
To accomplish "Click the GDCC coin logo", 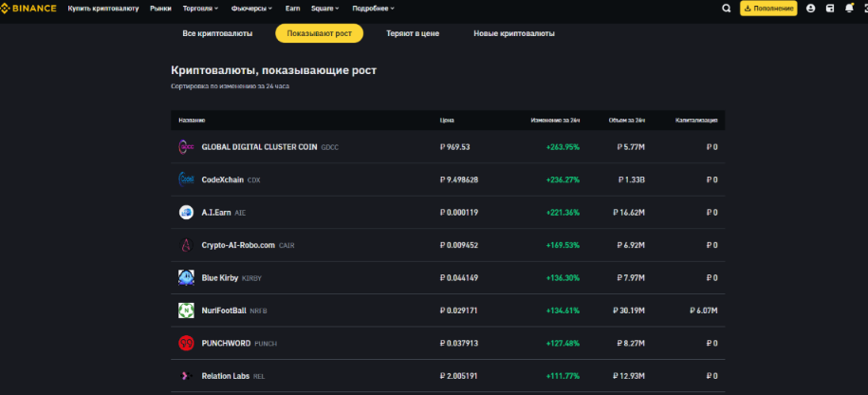I will coord(186,147).
